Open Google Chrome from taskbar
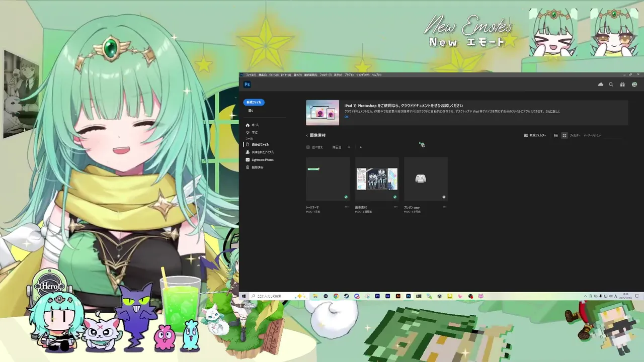The height and width of the screenshot is (362, 644). point(336,296)
